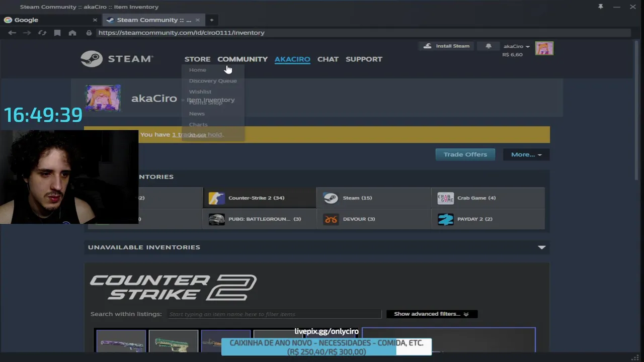Click the large akaCiro profile avatar
Screen dimensions: 644x362
point(103,98)
